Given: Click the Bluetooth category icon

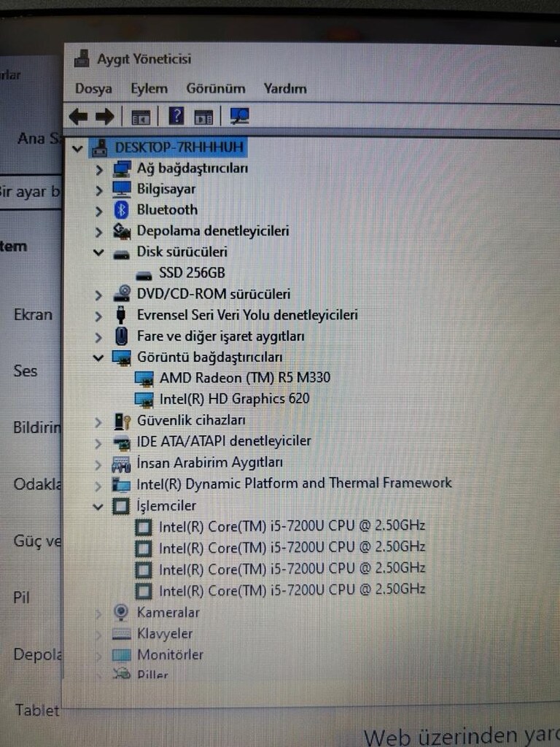Looking at the screenshot, I should [x=122, y=210].
